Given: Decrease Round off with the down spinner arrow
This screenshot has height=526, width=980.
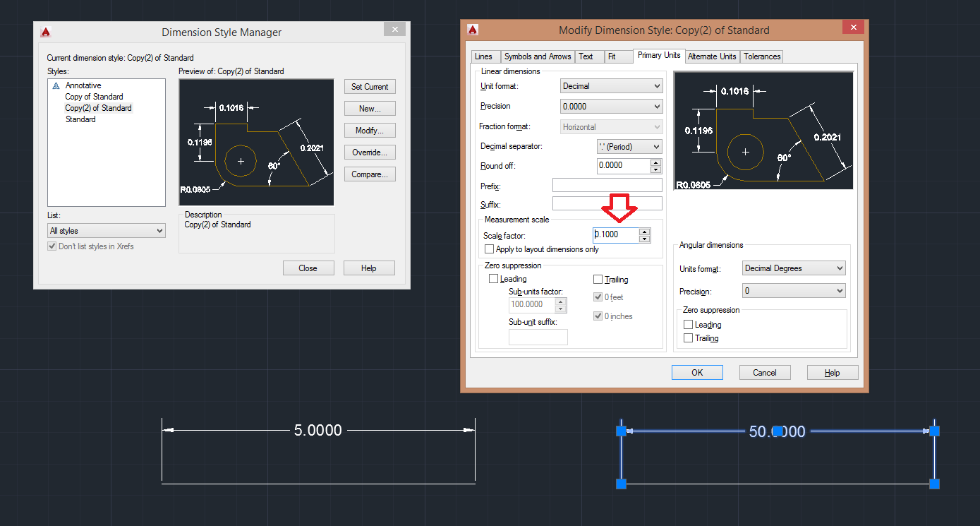Looking at the screenshot, I should 655,169.
